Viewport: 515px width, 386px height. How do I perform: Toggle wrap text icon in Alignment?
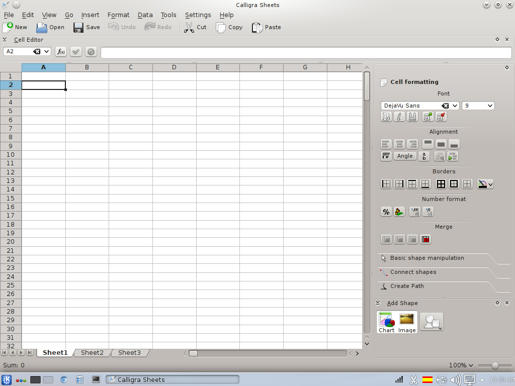tap(386, 156)
